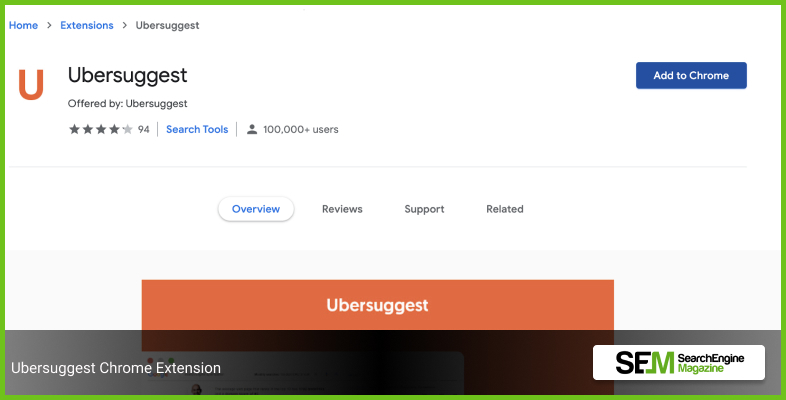Click the Offered by: Ubersuggest text
The width and height of the screenshot is (786, 400).
pos(127,104)
